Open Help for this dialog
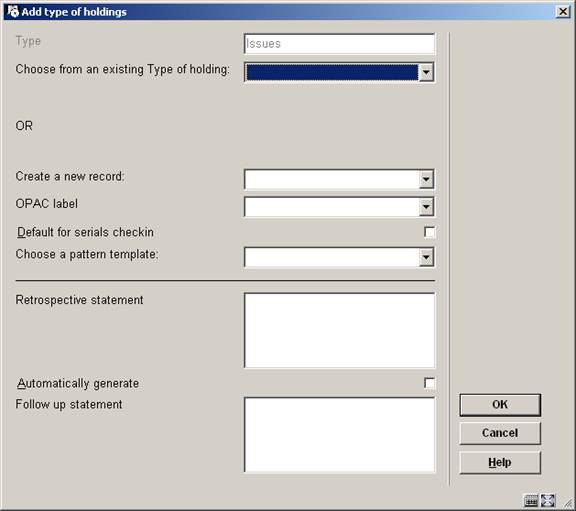This screenshot has height=511, width=576. pos(500,462)
